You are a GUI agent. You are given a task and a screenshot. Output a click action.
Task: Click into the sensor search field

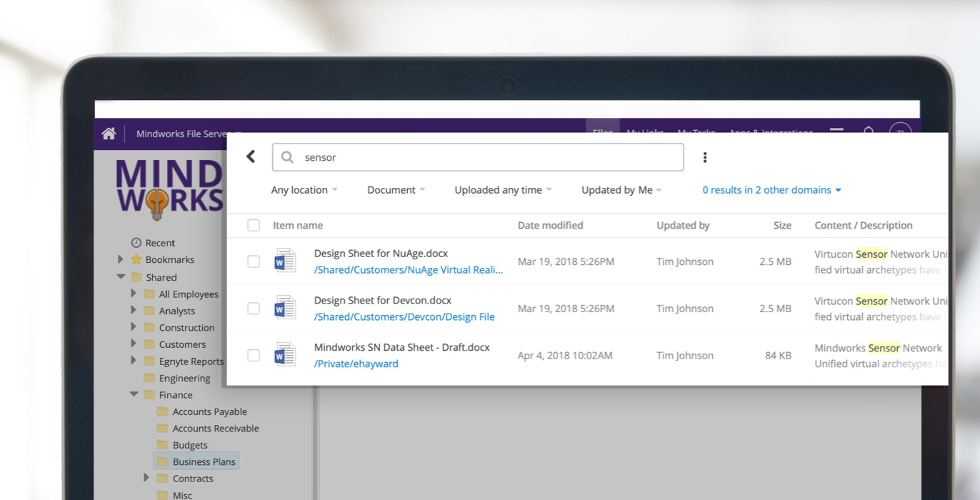pyautogui.click(x=486, y=157)
